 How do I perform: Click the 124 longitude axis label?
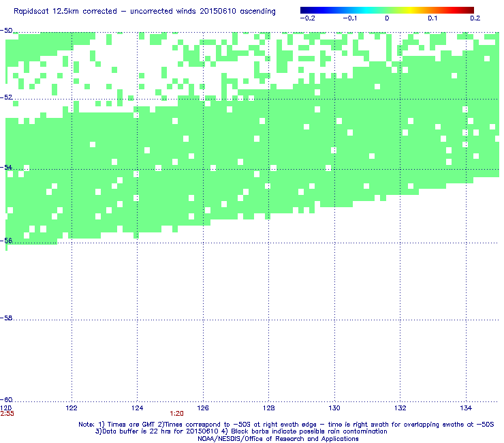tap(138, 408)
